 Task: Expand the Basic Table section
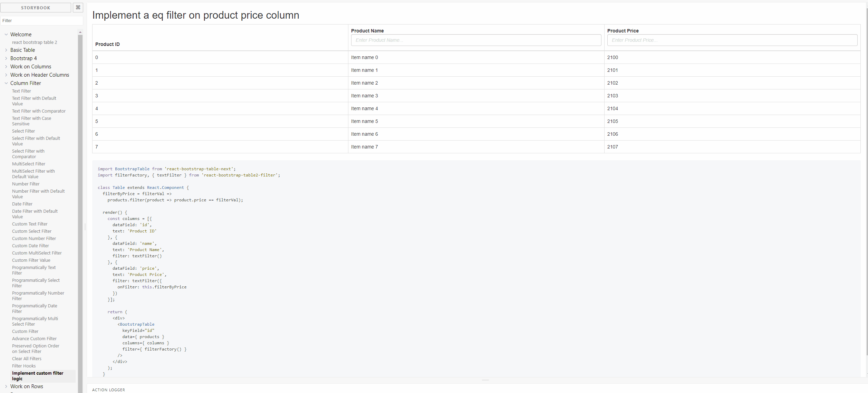[x=22, y=50]
